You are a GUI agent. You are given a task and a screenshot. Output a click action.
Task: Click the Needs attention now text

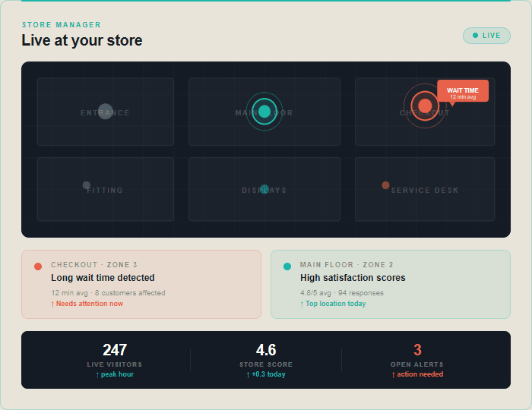click(x=87, y=304)
